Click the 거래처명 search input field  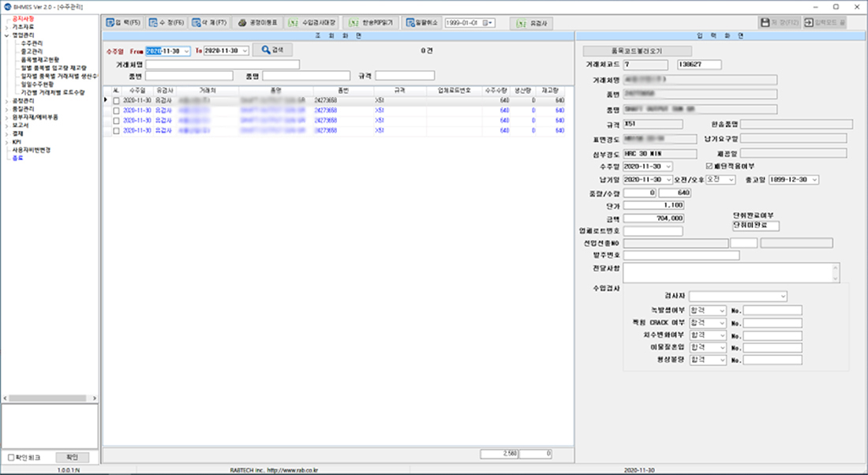click(x=223, y=65)
